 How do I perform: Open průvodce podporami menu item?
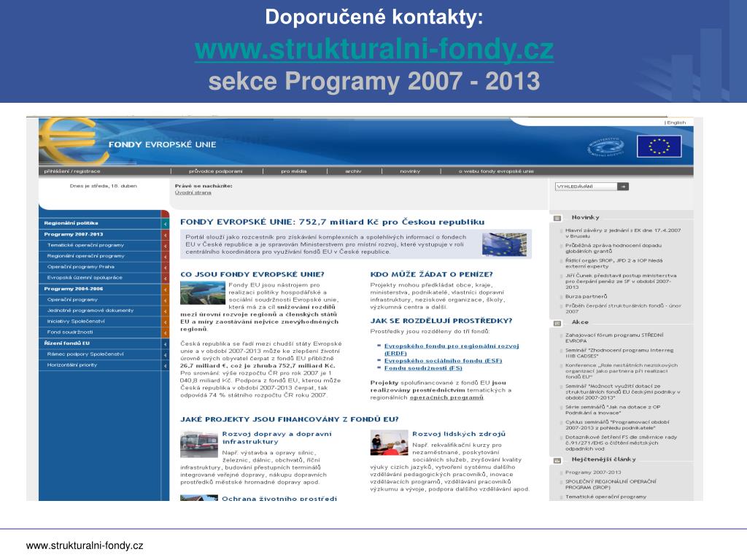pos(215,171)
